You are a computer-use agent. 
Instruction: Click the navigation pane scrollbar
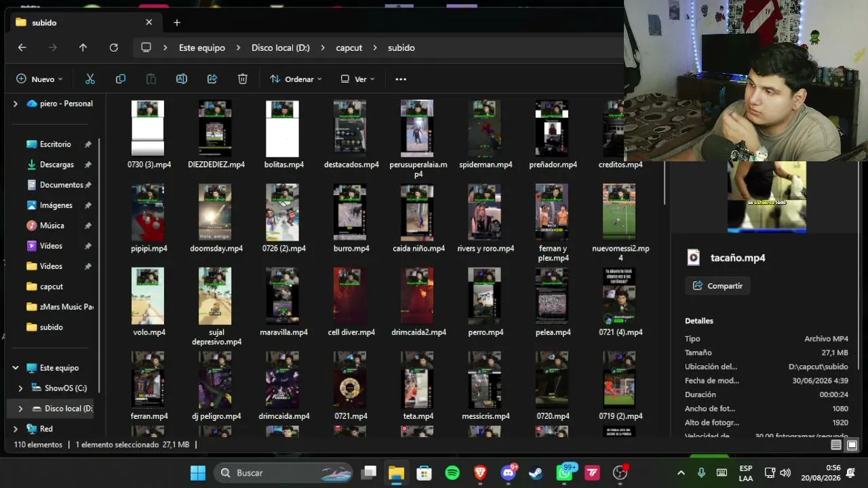pos(100,264)
